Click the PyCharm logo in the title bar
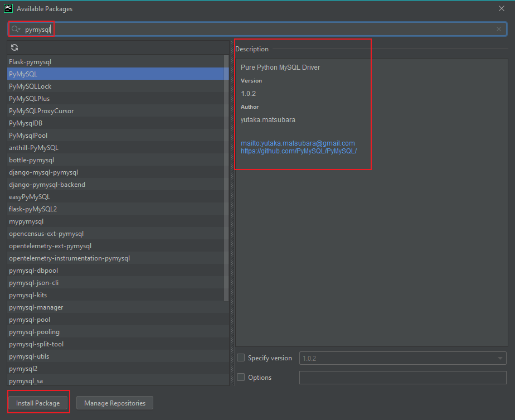Screen dimensions: 515x420 coord(7,8)
